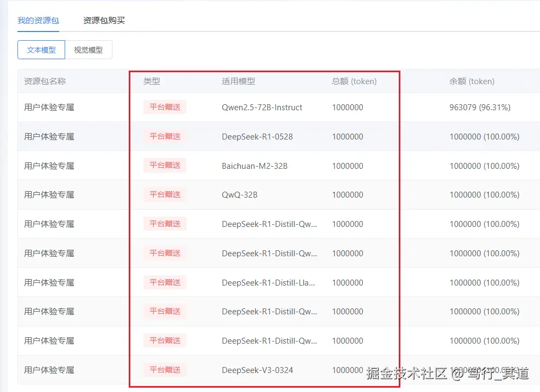
Task: Click total 1000000 in the DeepSeek-R1-0528 row
Action: (x=348, y=137)
